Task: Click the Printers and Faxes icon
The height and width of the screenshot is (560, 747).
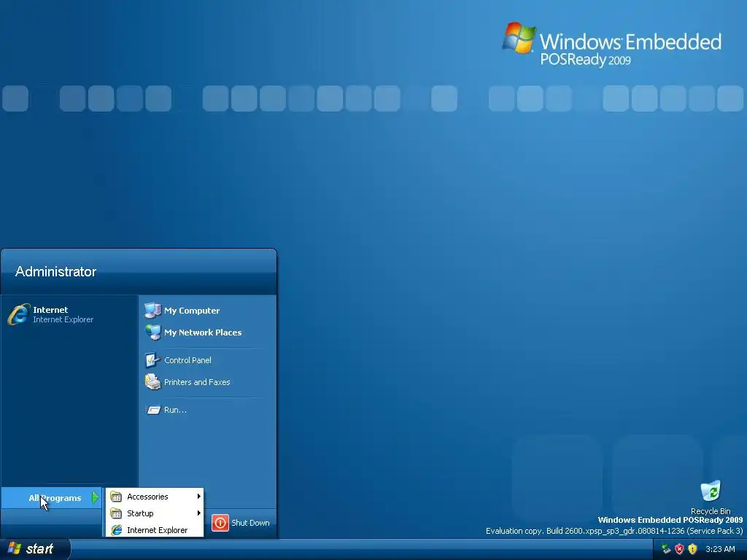Action: click(153, 382)
